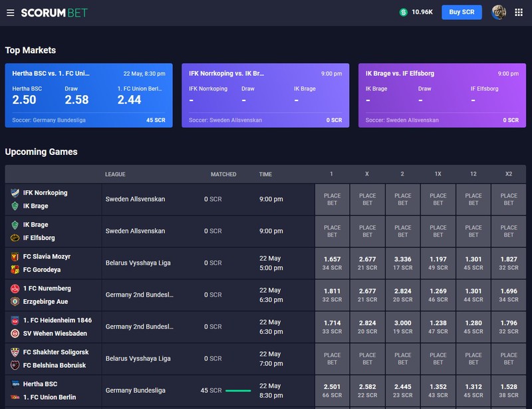
Task: Click the Buy SCR button
Action: coord(462,12)
